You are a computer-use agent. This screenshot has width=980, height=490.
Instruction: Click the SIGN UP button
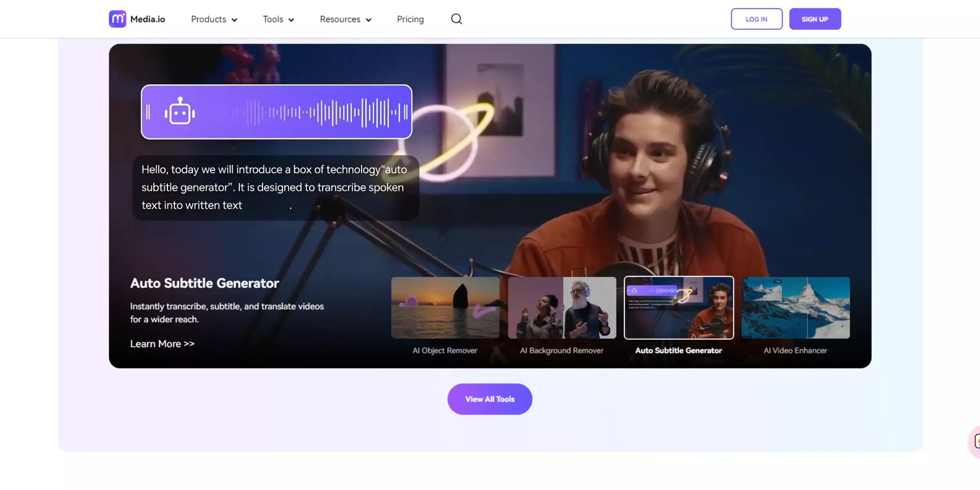click(814, 18)
